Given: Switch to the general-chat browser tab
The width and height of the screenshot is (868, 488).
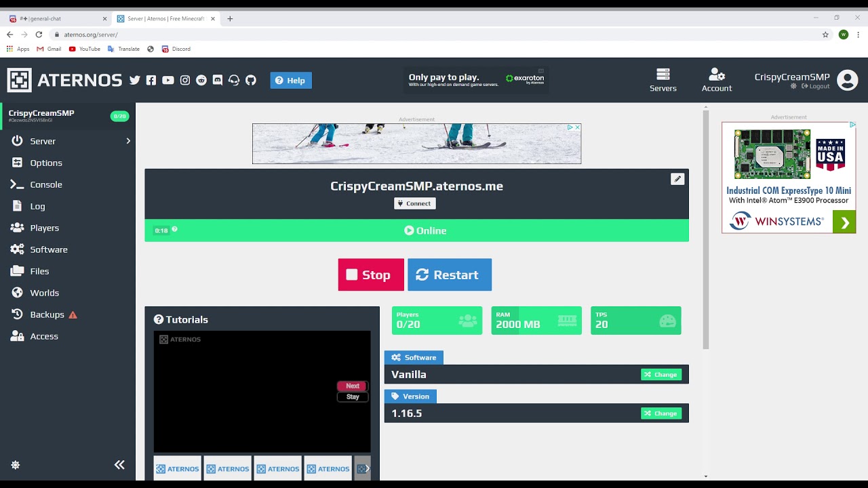Looking at the screenshot, I should (58, 19).
